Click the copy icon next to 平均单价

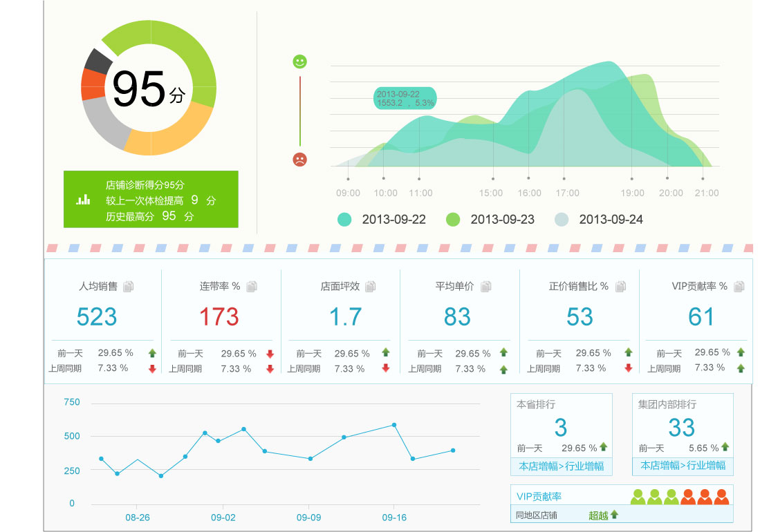pyautogui.click(x=486, y=286)
